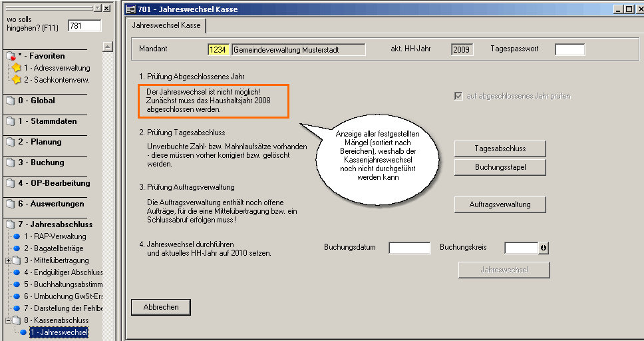Collapse the 8 - Kassenabschluss tree node

(8, 320)
